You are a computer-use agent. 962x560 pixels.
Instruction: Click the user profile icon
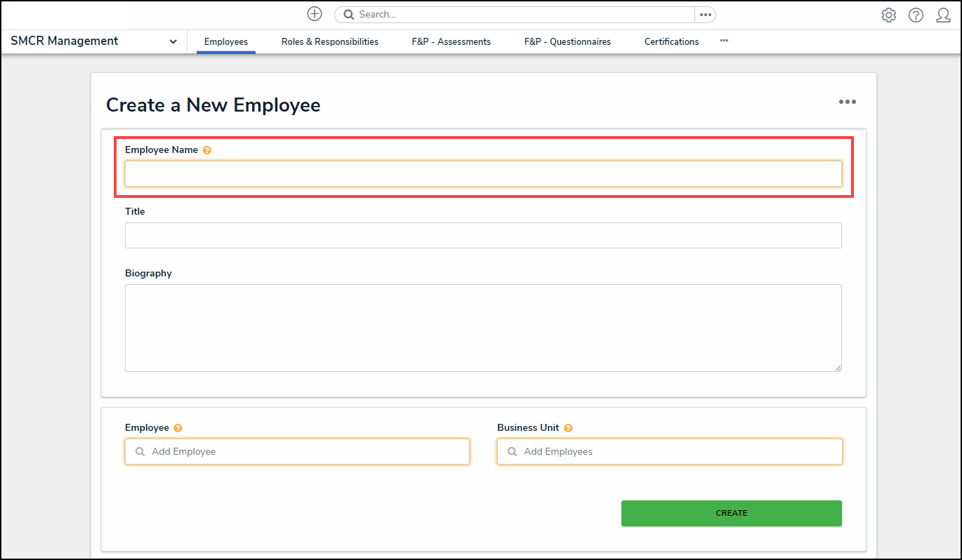943,15
